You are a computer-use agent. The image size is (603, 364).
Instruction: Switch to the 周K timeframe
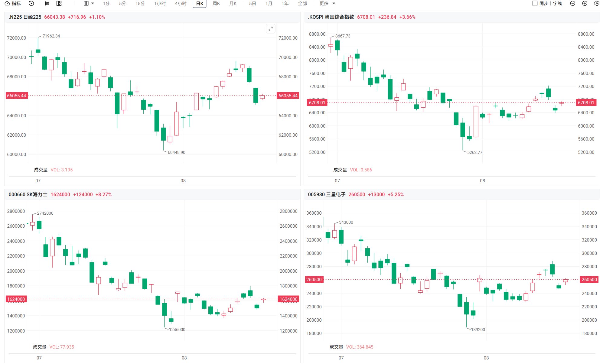(x=216, y=3)
